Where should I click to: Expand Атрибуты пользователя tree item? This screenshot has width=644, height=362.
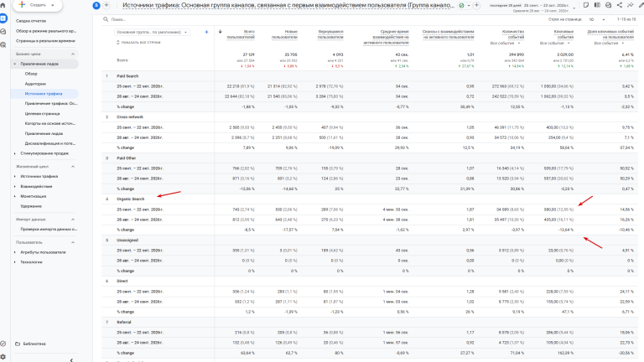point(15,252)
